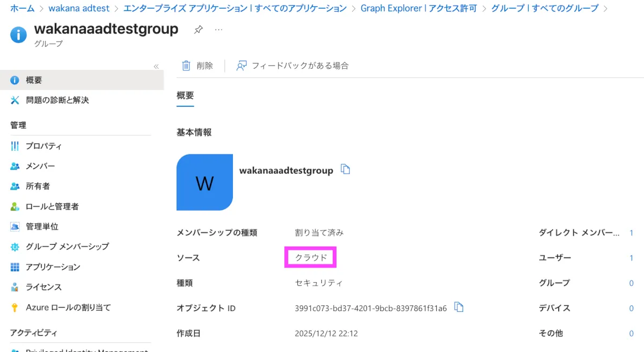This screenshot has height=352, width=644.
Task: Click the 概要 info icon in sidebar
Action: 15,80
